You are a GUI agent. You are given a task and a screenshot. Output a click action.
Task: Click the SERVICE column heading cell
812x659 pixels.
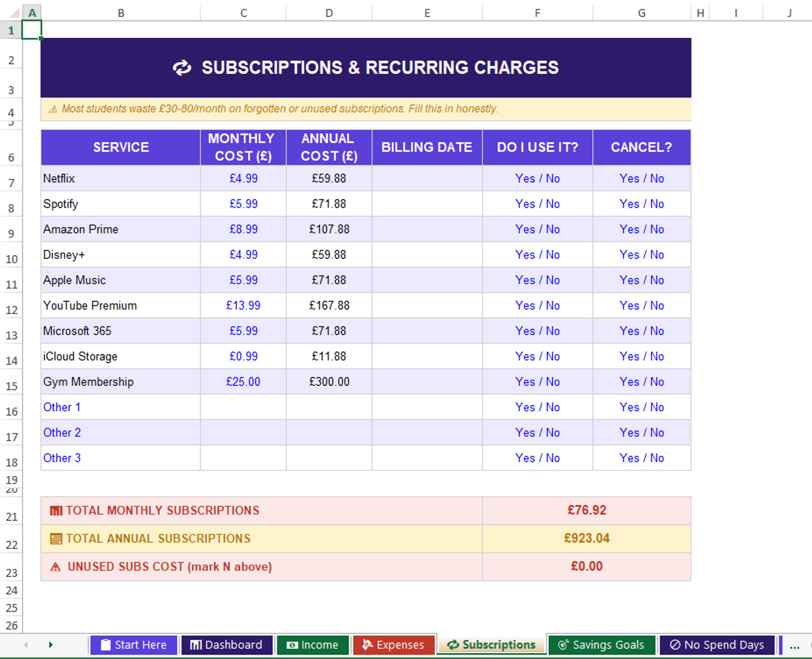tap(121, 147)
